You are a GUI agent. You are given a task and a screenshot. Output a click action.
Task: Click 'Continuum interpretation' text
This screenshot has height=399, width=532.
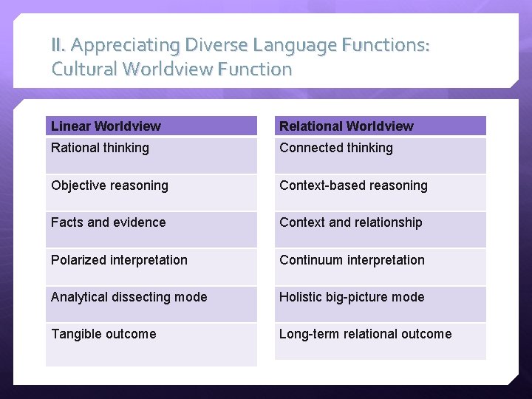pyautogui.click(x=352, y=260)
